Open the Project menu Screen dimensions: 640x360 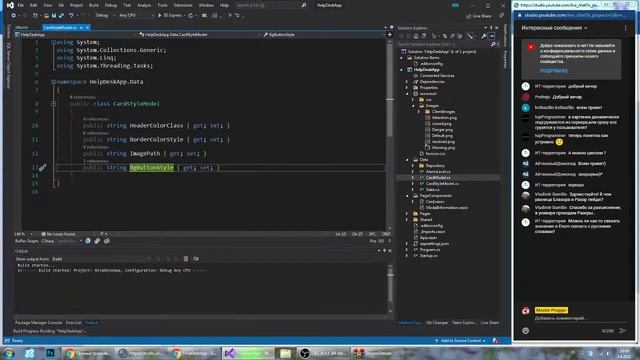(76, 5)
